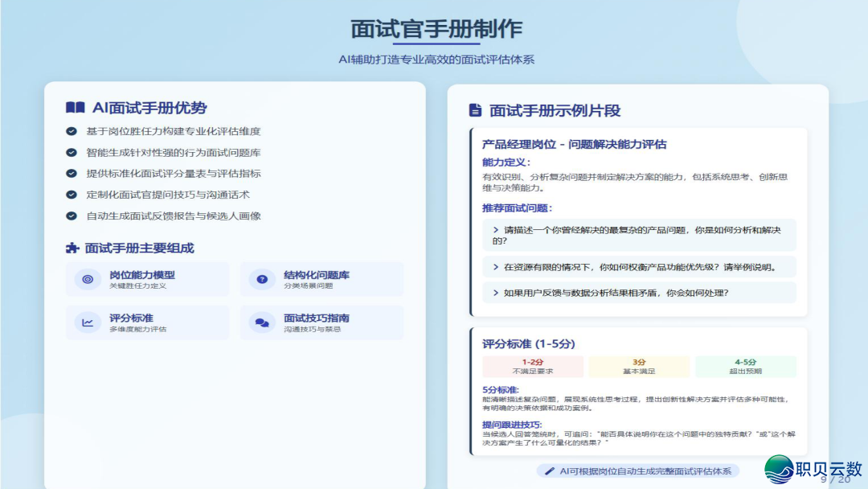The width and height of the screenshot is (868, 489).
Task: Click the target icon in 岗位能力模型 card
Action: click(88, 279)
